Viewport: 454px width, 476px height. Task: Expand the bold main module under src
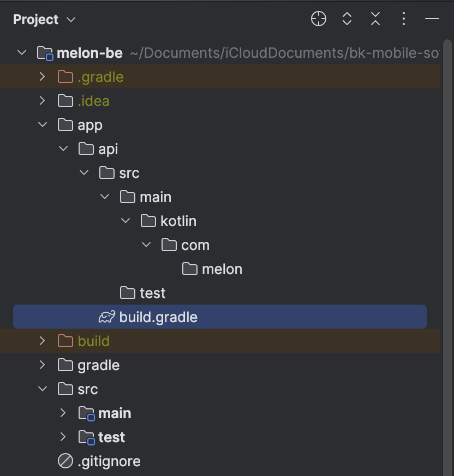(x=63, y=413)
